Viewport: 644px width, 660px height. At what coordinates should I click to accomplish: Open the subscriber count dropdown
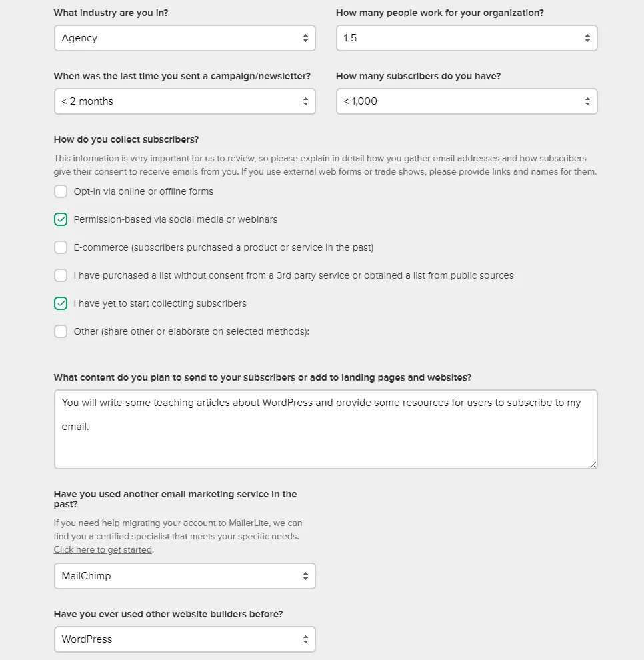(467, 101)
